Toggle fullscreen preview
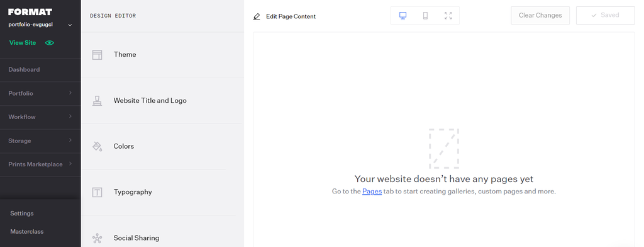Screen dimensions: 644x247 click(x=448, y=16)
